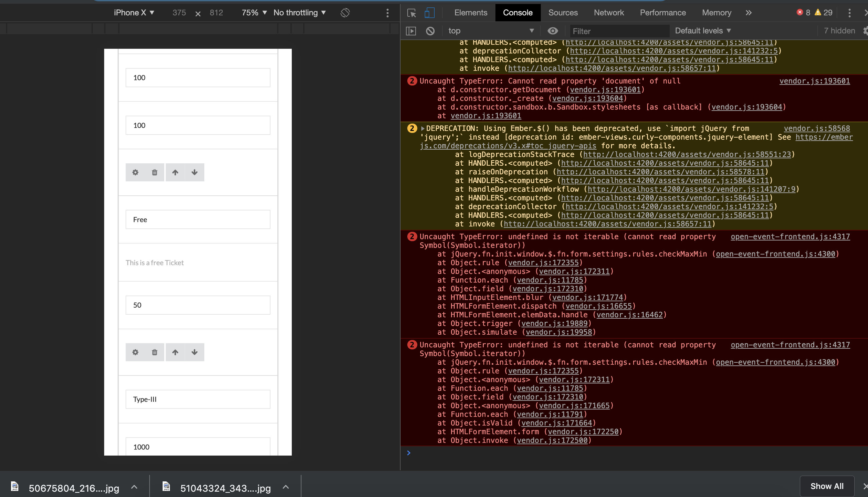Open the Default levels dropdown

pos(702,31)
